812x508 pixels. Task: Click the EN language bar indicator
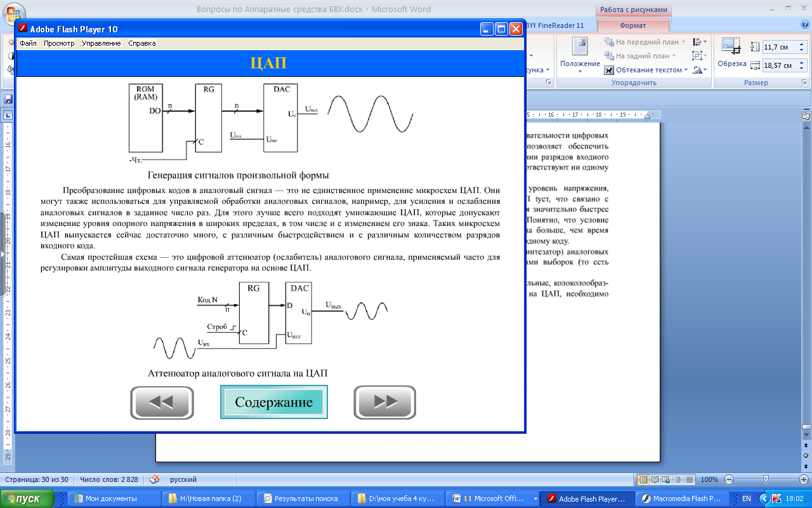(746, 499)
